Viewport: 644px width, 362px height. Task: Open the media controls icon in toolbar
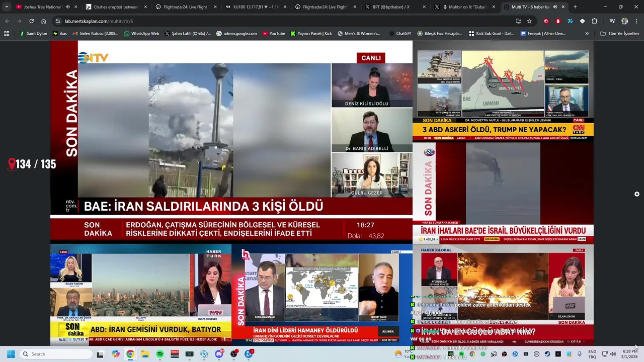pyautogui.click(x=612, y=21)
